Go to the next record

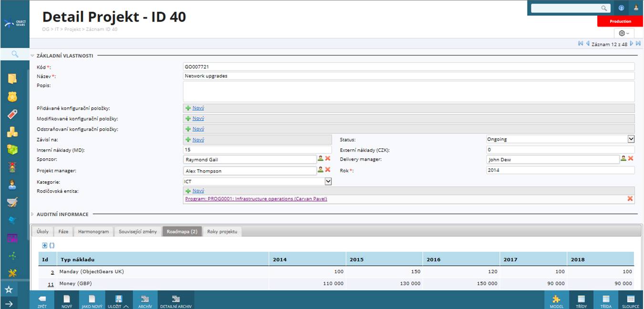pyautogui.click(x=632, y=43)
